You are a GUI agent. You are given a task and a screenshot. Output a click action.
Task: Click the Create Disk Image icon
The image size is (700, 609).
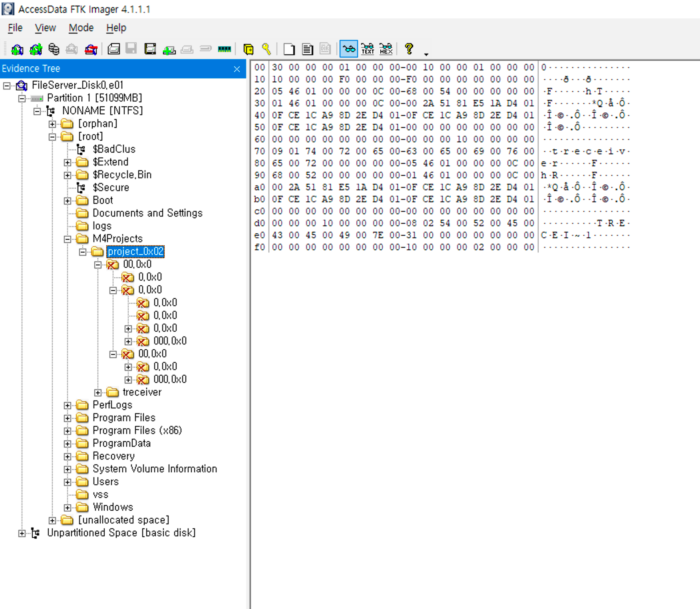(114, 49)
